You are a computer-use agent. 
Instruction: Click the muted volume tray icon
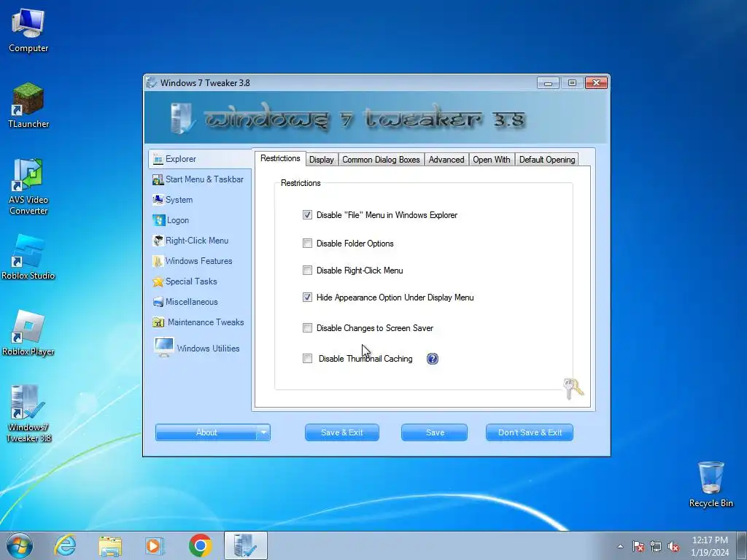click(x=673, y=547)
